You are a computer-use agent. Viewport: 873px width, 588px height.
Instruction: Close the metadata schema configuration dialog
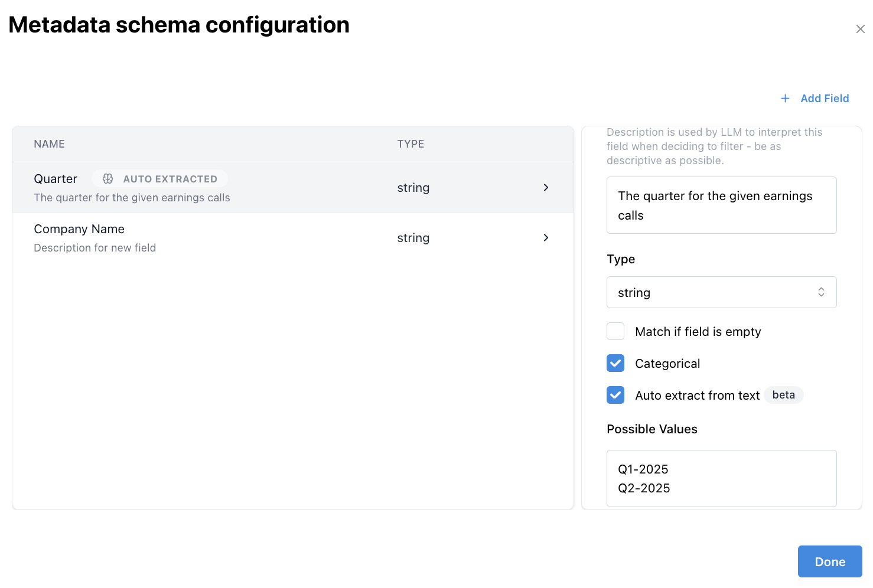[860, 29]
